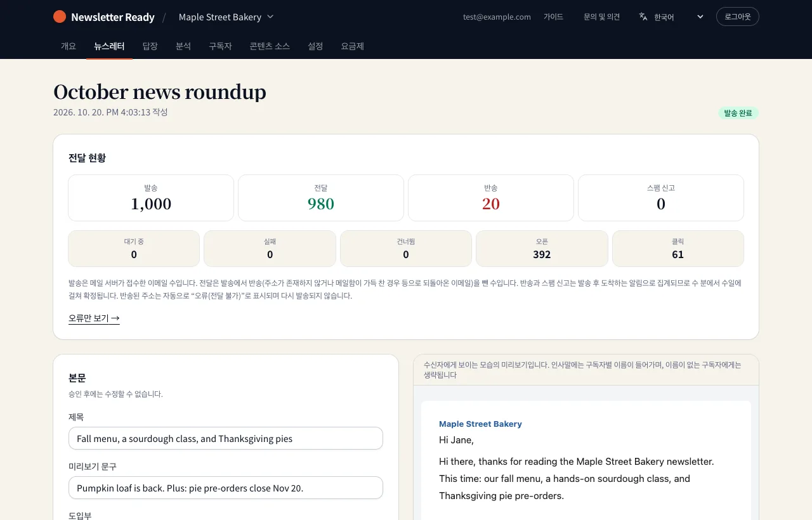The width and height of the screenshot is (812, 520).
Task: Click the 전달 980 stat card
Action: pos(321,198)
